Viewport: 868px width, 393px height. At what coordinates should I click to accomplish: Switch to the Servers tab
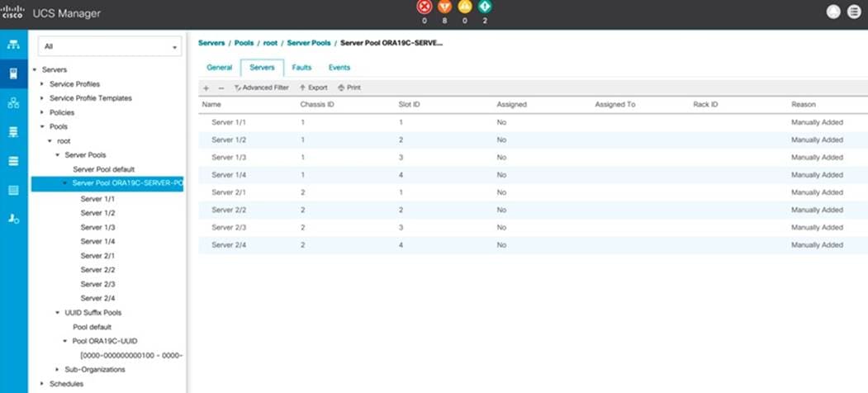263,68
